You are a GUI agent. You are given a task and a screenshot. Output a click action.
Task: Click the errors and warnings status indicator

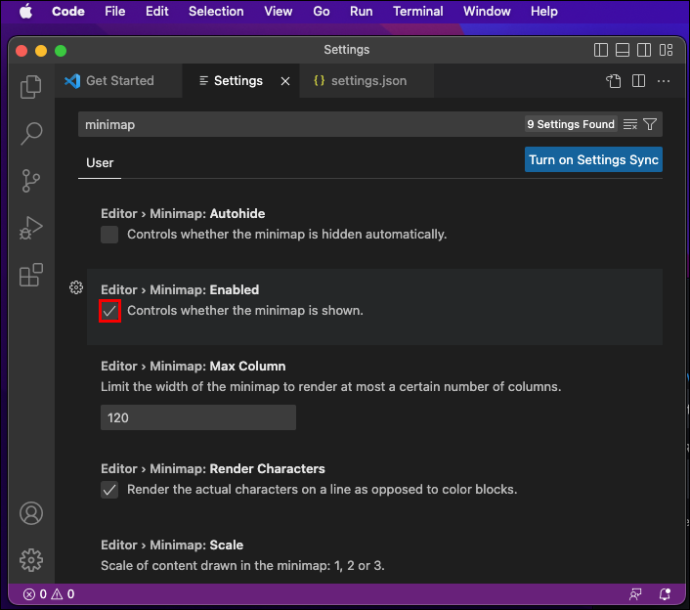pos(48,594)
